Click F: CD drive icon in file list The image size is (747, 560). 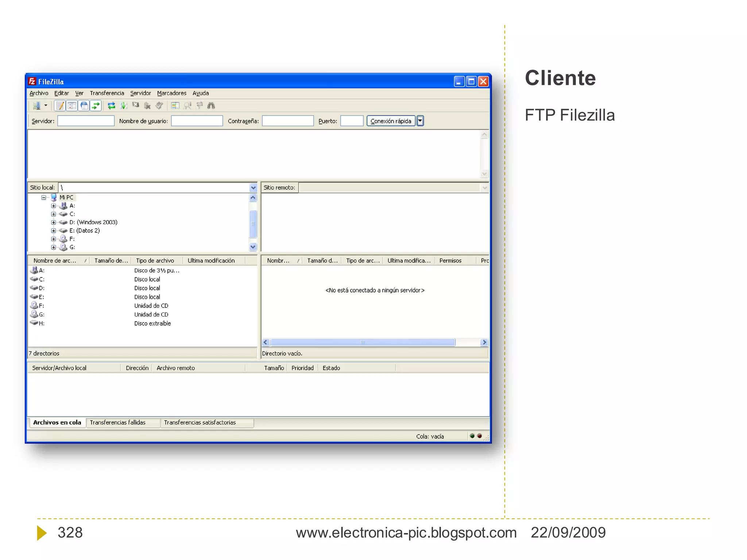coord(34,306)
